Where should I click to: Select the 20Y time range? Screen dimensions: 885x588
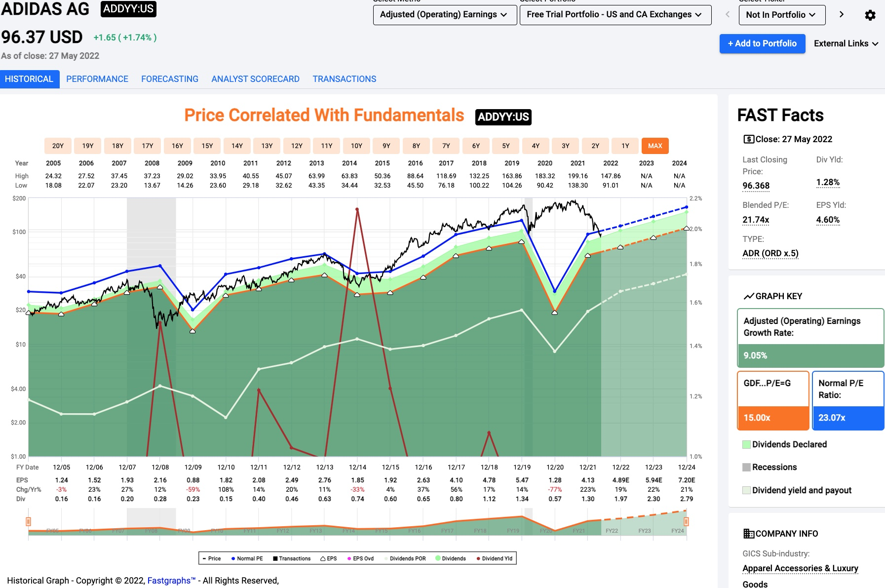click(x=58, y=146)
